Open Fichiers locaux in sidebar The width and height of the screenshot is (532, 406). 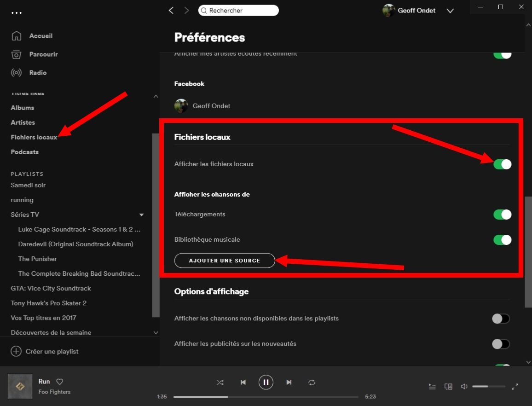34,137
